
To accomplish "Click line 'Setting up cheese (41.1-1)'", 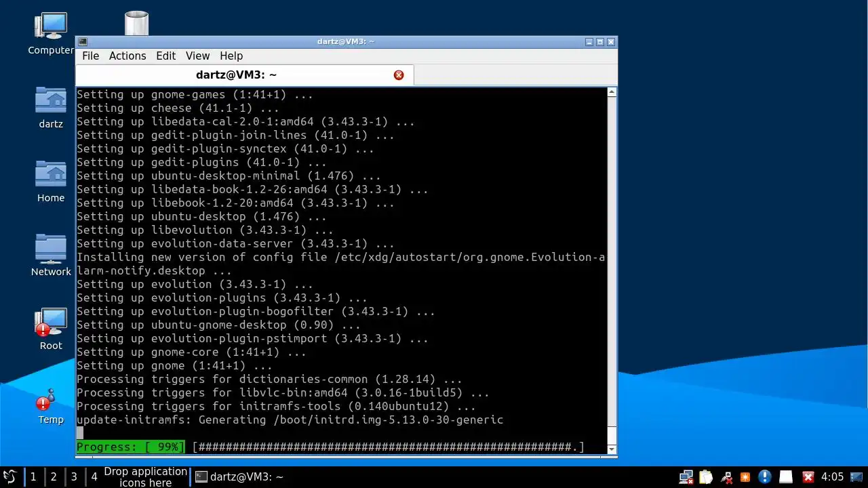I will tap(178, 108).
